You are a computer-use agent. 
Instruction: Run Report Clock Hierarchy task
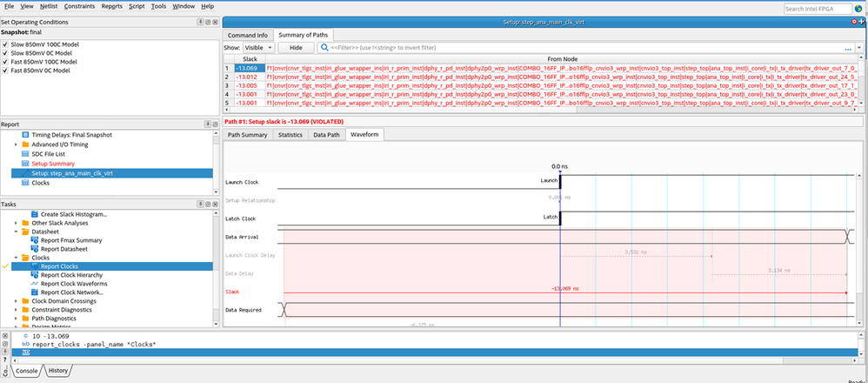(72, 275)
